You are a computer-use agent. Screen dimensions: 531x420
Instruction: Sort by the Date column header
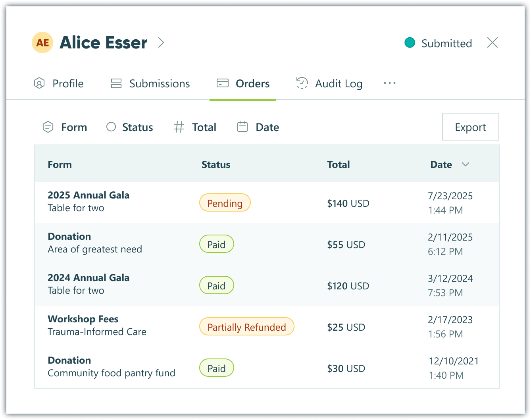point(441,164)
